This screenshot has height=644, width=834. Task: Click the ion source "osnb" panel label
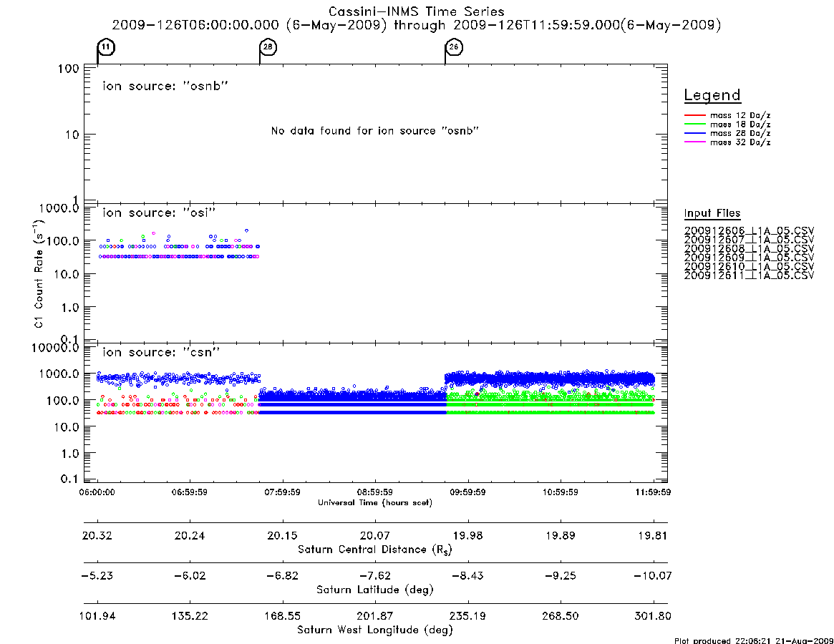click(165, 86)
